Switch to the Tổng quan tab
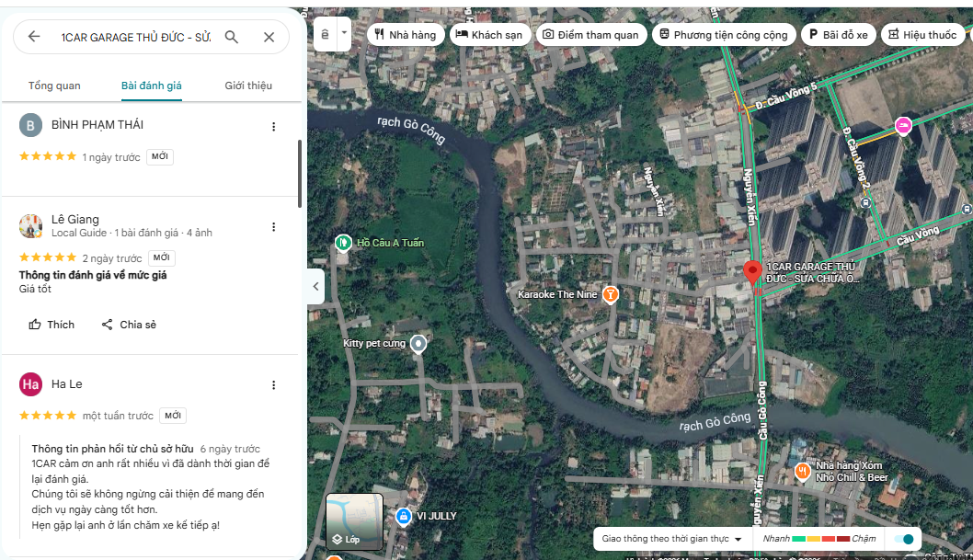973x560 pixels. coord(54,86)
